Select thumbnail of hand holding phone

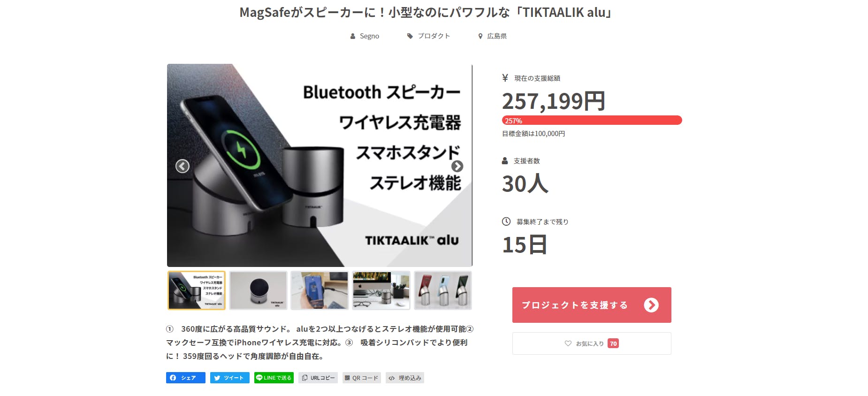tap(320, 290)
